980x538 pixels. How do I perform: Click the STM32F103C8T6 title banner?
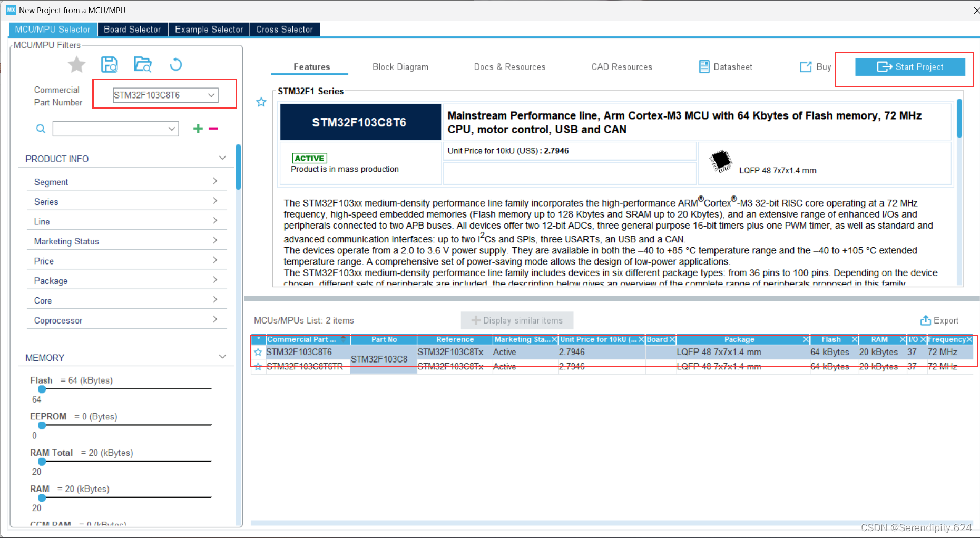tap(360, 122)
